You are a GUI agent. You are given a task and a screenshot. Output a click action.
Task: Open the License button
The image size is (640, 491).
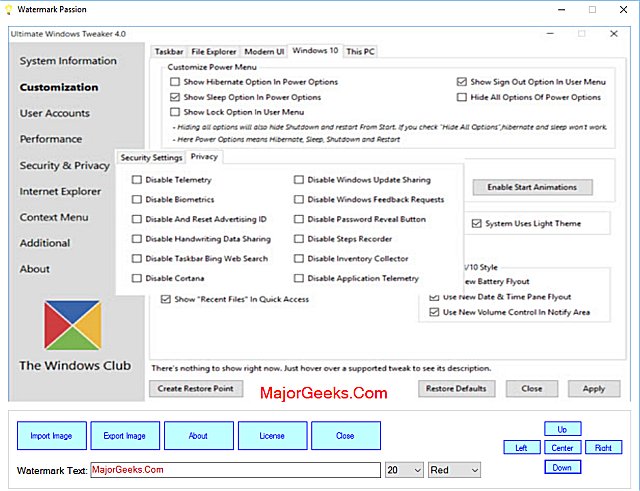[x=272, y=436]
